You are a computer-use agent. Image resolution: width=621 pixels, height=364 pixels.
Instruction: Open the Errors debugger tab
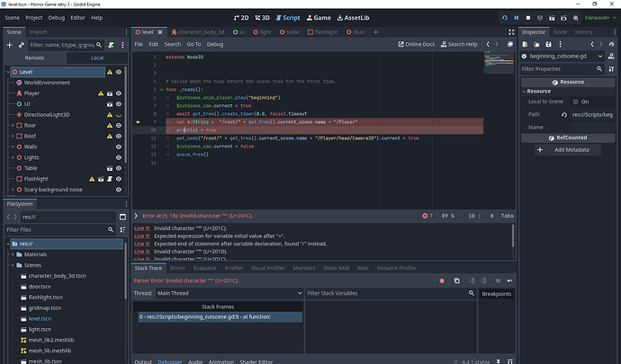177,268
